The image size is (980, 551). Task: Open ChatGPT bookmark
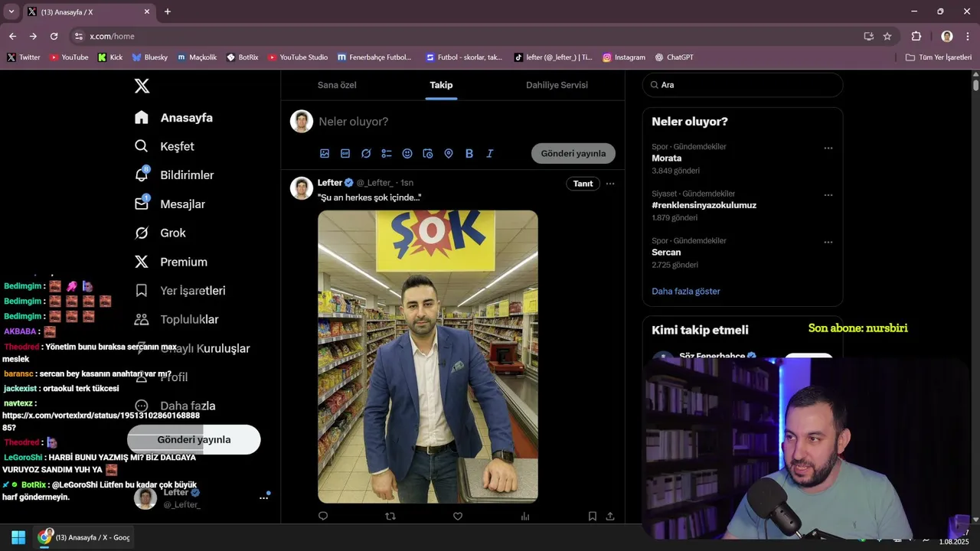(x=675, y=57)
